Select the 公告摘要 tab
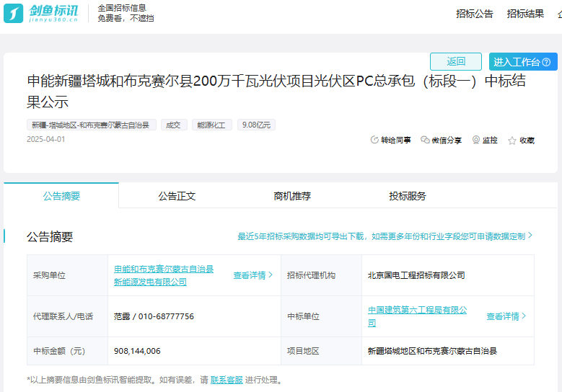Screen dimensions: 562x392 (61, 196)
